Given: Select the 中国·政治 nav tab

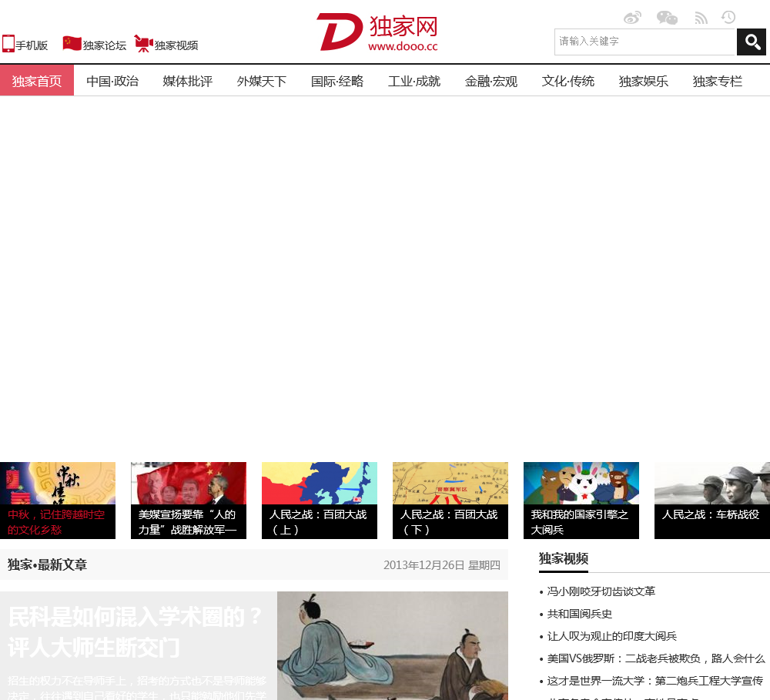Looking at the screenshot, I should click(x=112, y=81).
